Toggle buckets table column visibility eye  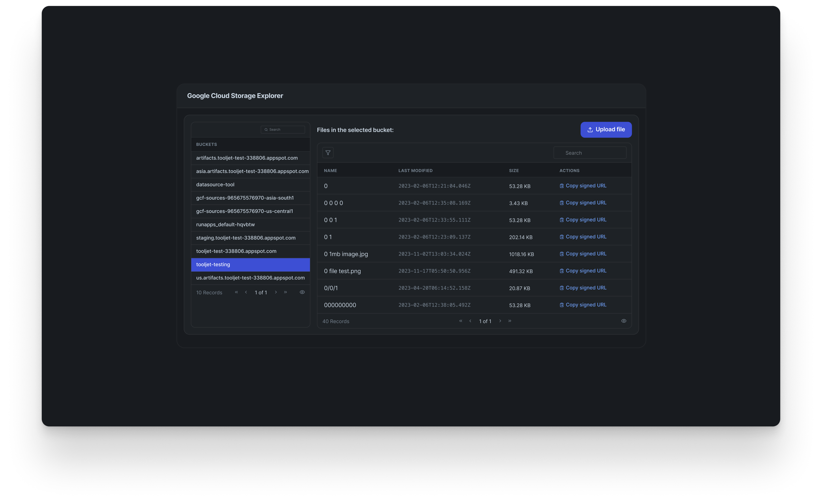(302, 292)
